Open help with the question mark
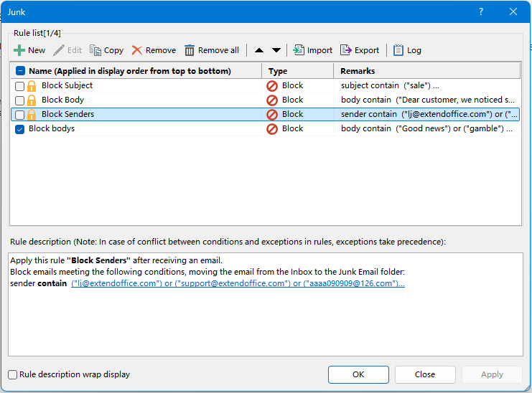Image resolution: width=532 pixels, height=393 pixels. click(x=481, y=11)
